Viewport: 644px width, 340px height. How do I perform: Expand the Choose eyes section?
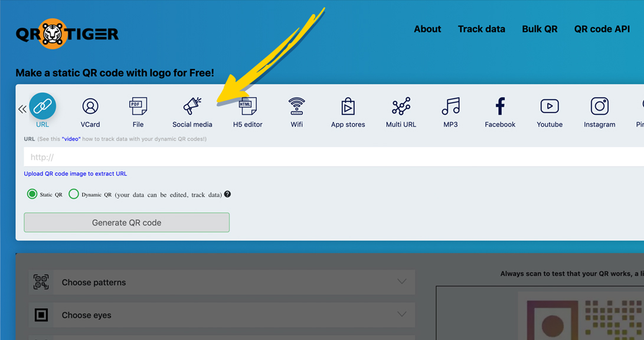pyautogui.click(x=221, y=315)
